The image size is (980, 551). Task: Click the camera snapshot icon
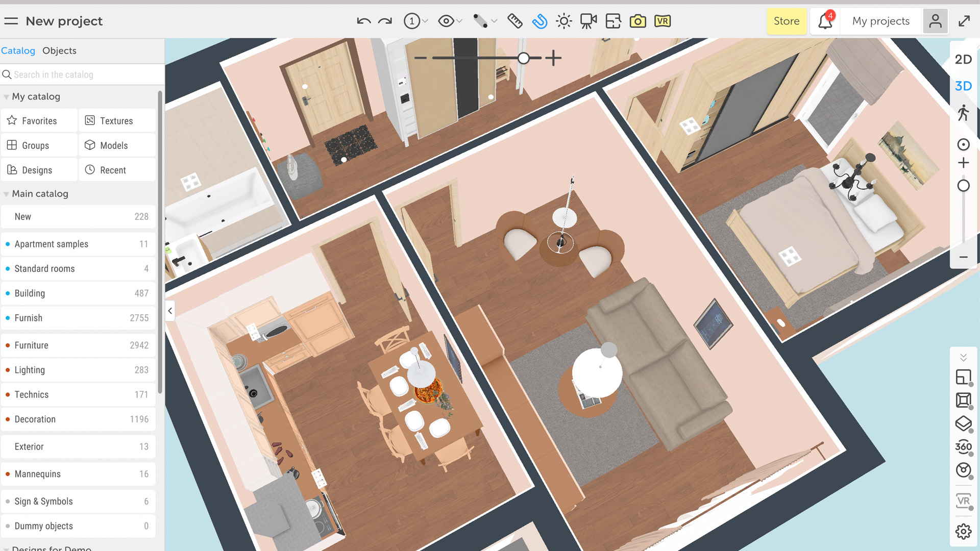pos(635,21)
